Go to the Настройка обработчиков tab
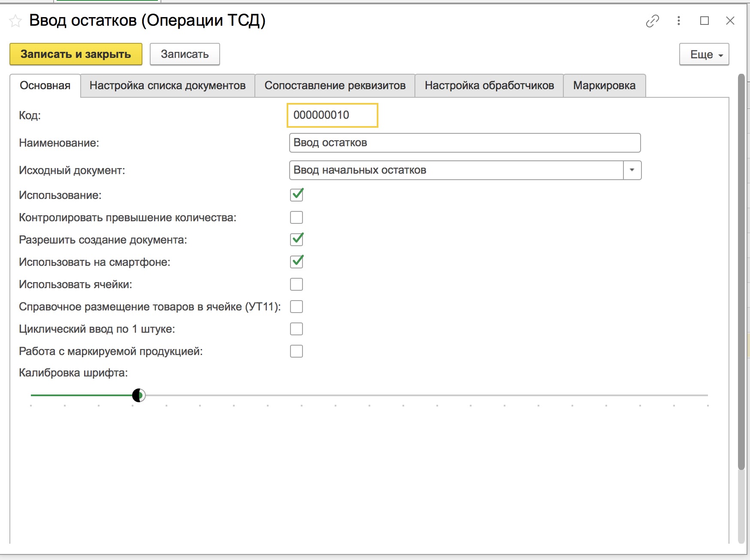Viewport: 750px width, 560px height. click(x=489, y=85)
